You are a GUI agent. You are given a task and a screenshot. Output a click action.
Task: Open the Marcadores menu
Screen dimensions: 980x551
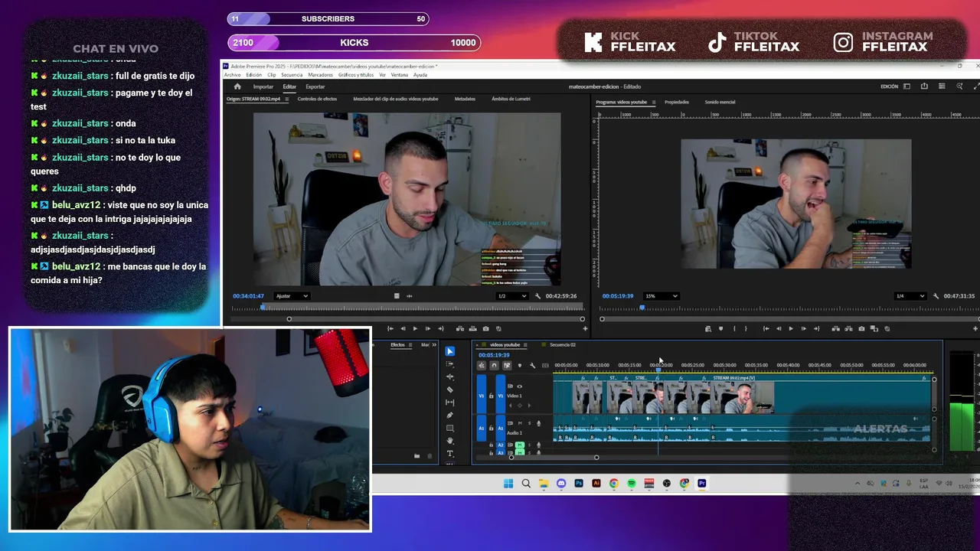click(321, 75)
